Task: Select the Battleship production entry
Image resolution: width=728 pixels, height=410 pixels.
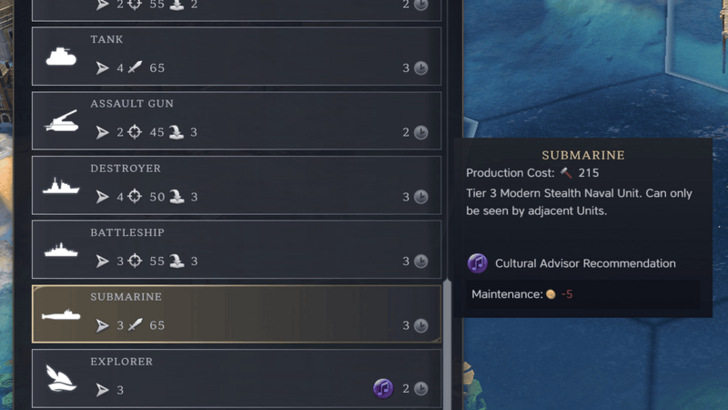Action: tap(236, 249)
